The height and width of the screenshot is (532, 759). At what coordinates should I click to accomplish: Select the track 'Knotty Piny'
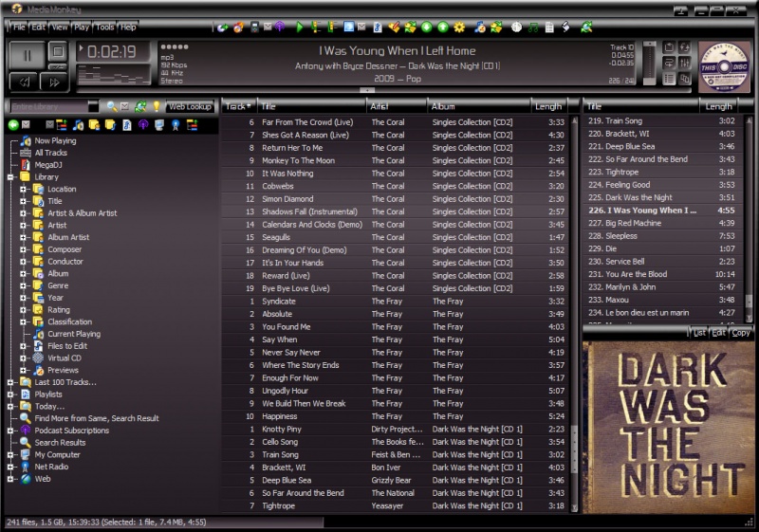pyautogui.click(x=396, y=429)
